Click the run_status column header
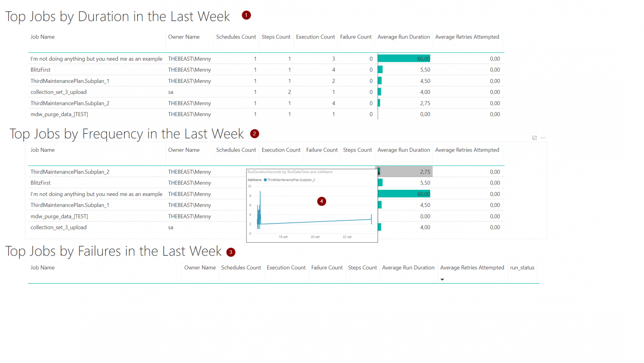The width and height of the screenshot is (644, 363). point(522,267)
